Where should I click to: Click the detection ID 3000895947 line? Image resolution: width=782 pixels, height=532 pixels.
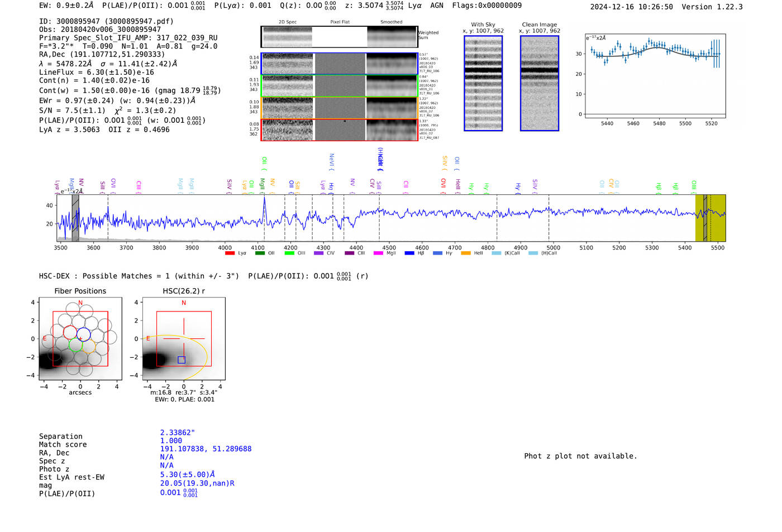tap(106, 21)
